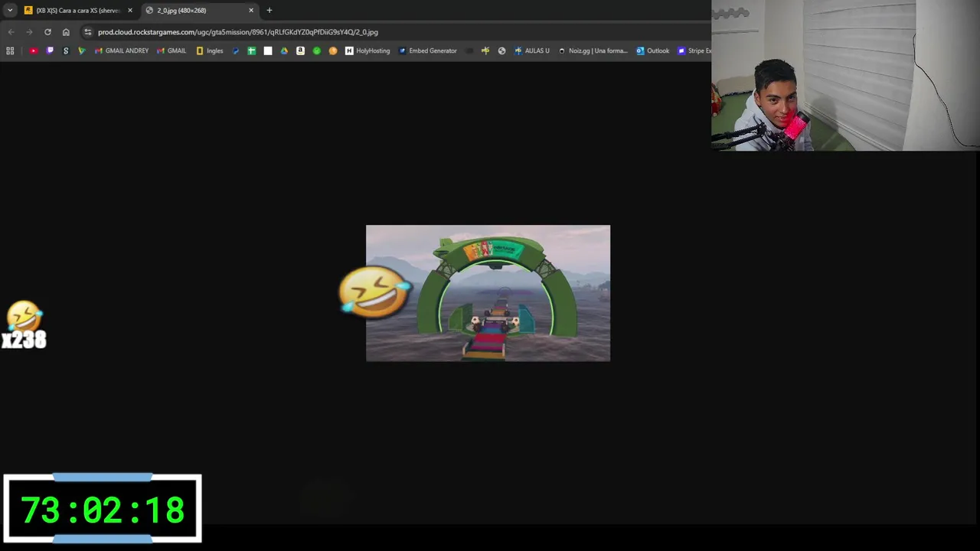Click the GTA race screenshot image
Image resolution: width=980 pixels, height=551 pixels.
click(488, 293)
